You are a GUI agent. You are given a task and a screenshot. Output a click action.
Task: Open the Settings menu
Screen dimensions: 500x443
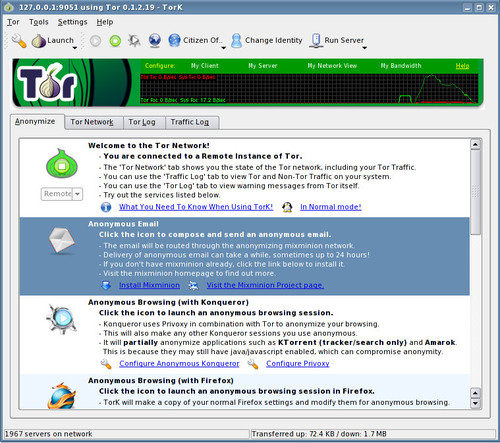(x=72, y=22)
